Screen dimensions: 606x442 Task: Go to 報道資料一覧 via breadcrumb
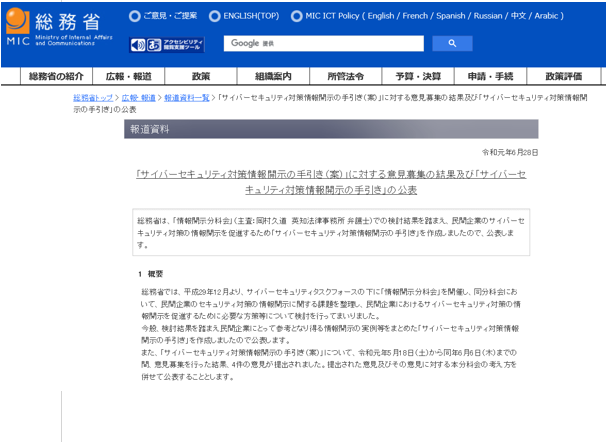(187, 98)
